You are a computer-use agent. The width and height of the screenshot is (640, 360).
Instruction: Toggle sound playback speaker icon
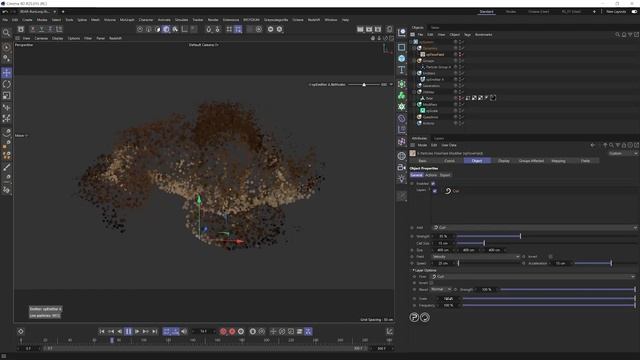click(x=184, y=331)
